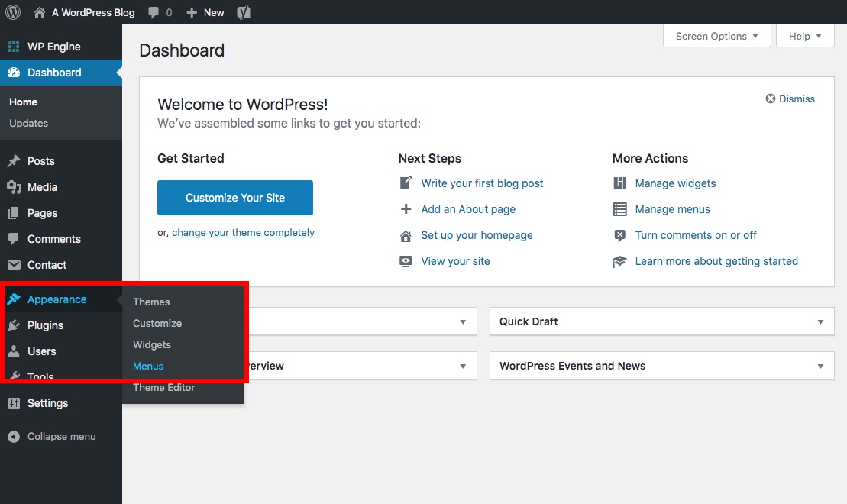Click the pencil icon for first blog post
This screenshot has width=847, height=504.
point(406,183)
